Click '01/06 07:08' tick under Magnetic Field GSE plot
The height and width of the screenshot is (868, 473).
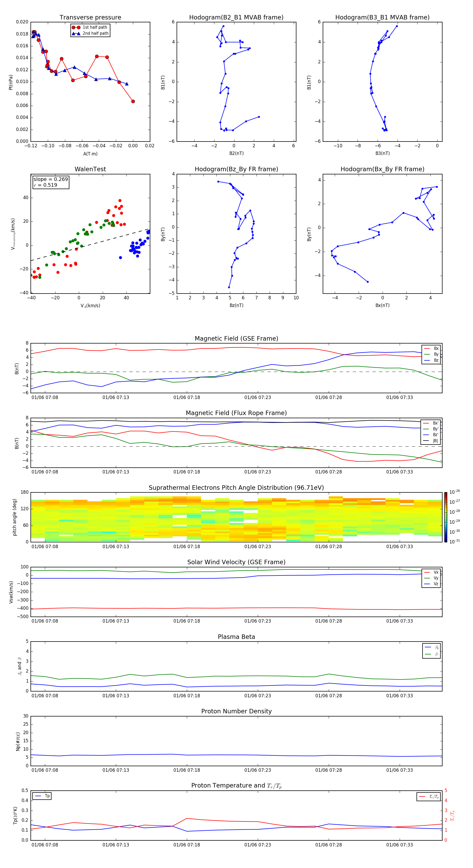tap(45, 397)
